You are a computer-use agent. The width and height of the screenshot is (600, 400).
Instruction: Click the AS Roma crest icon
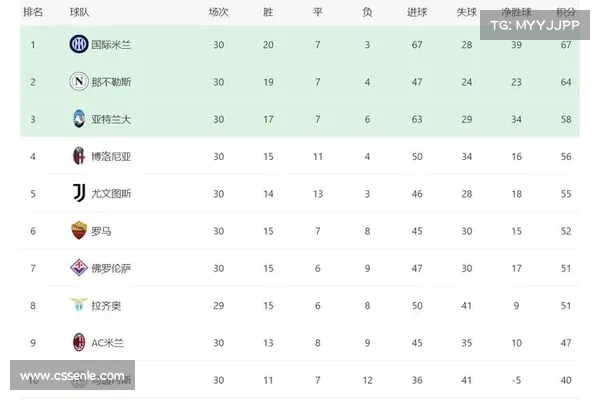pos(79,230)
